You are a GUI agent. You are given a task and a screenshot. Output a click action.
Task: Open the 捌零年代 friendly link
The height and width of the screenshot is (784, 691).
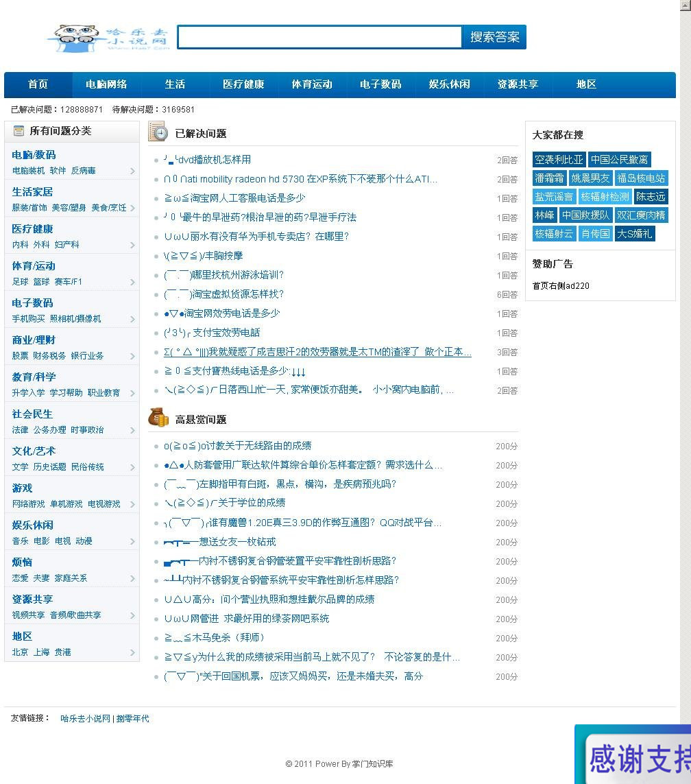tap(133, 719)
